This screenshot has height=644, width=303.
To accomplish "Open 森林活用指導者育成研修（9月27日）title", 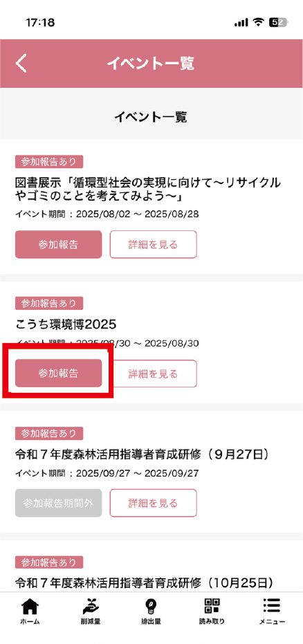I will (144, 454).
